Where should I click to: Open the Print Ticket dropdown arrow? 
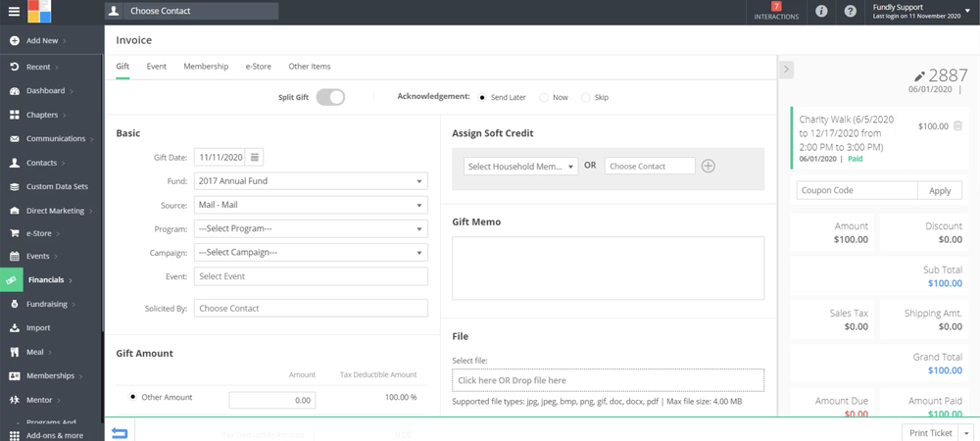[x=967, y=433]
